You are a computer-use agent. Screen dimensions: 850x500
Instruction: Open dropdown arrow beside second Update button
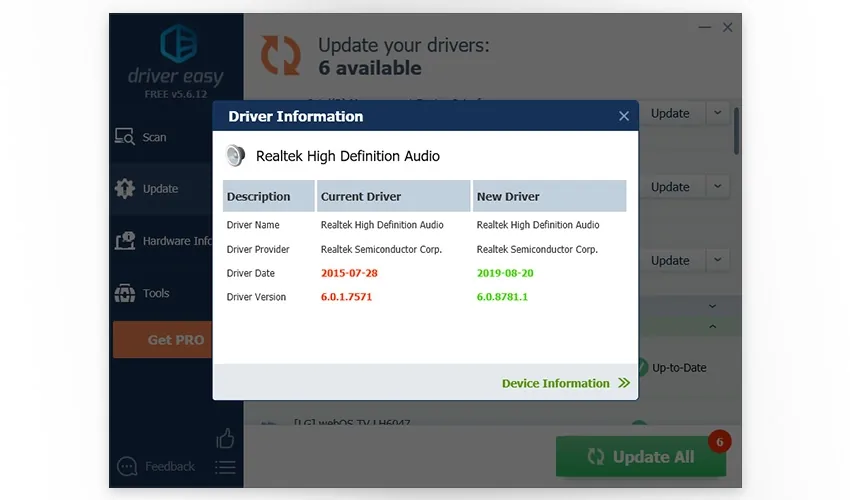(x=718, y=186)
